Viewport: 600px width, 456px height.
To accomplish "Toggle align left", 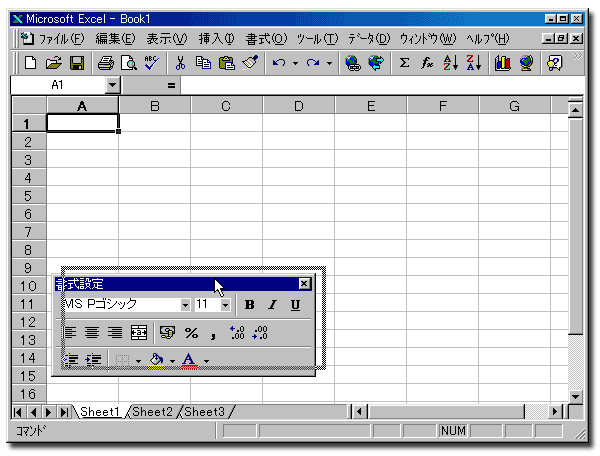I will [x=70, y=332].
